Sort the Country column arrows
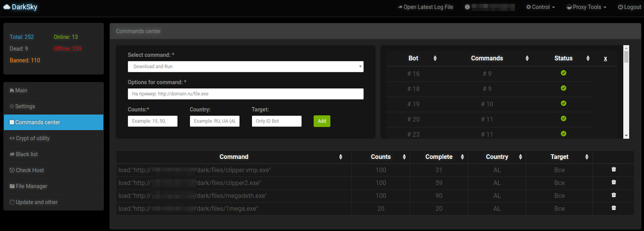644x231 pixels. [520, 157]
